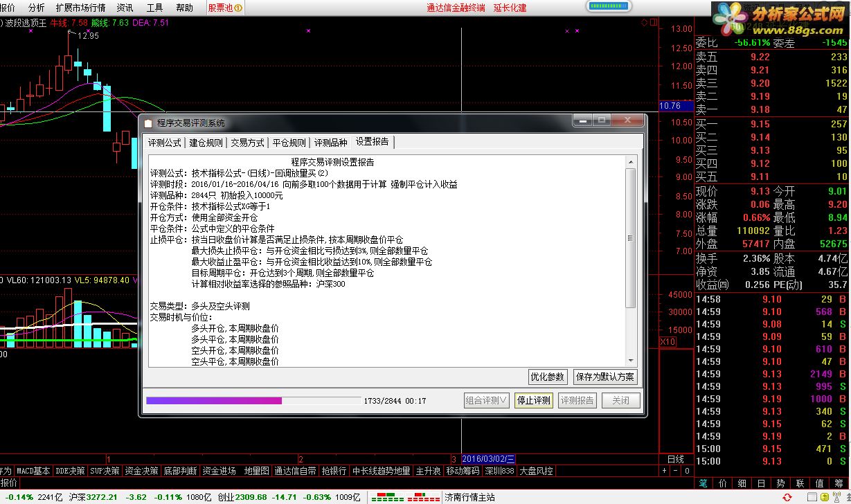This screenshot has width=851, height=504.
Task: Click the square panel icon atop chart
Action: 653,23
